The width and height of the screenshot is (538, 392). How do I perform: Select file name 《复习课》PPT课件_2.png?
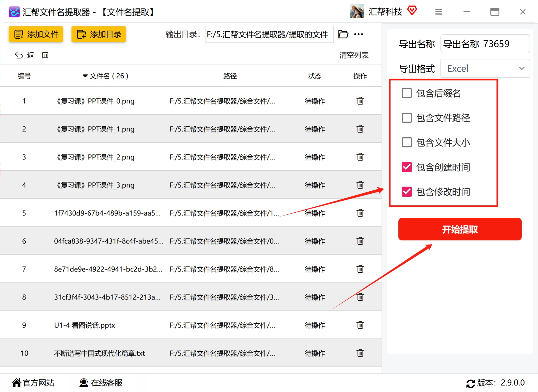[x=94, y=157]
